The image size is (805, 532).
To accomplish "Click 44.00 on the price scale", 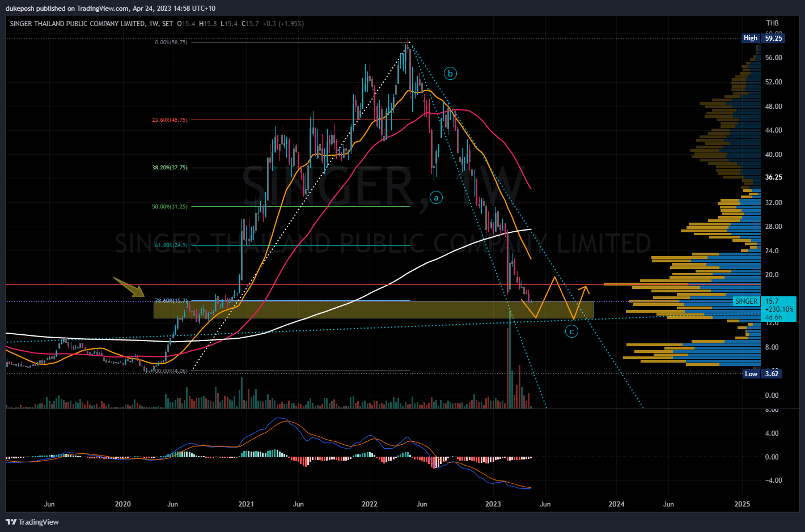I will pyautogui.click(x=773, y=130).
